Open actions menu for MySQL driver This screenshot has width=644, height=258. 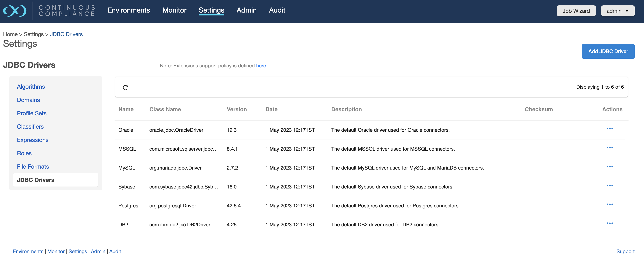[x=610, y=167]
